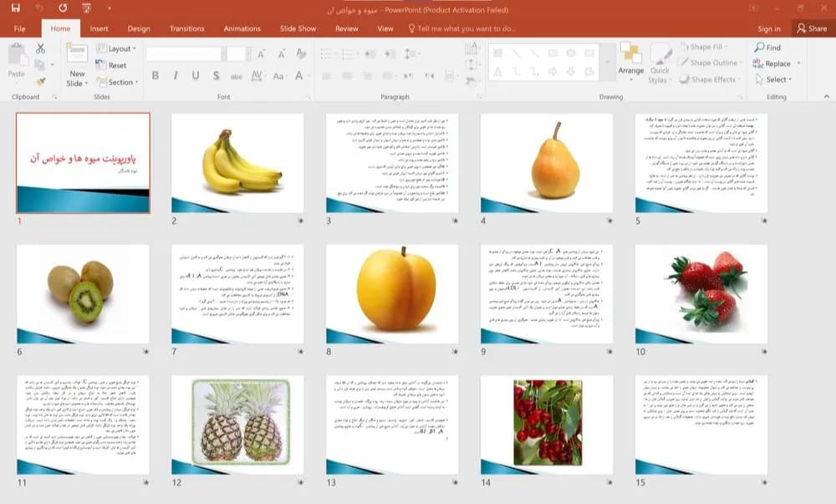Click the Decrease Font Size icon

tap(281, 53)
